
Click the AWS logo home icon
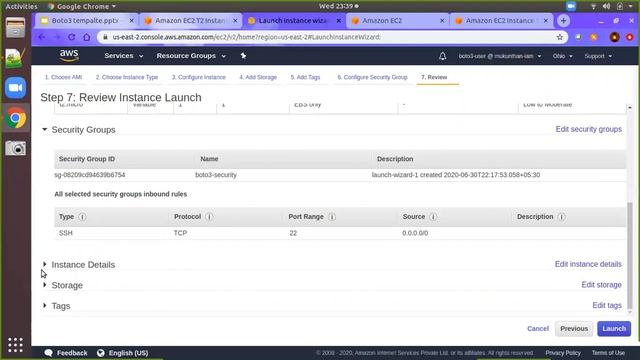coord(69,56)
